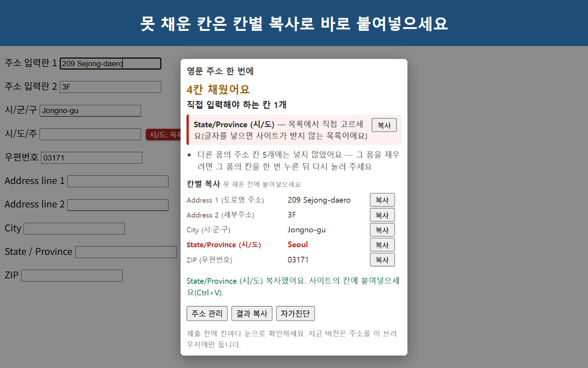The height and width of the screenshot is (368, 588).
Task: Click the '제출 전에 칸마다 눈으로 확인하세요' footer note
Action: pyautogui.click(x=292, y=339)
